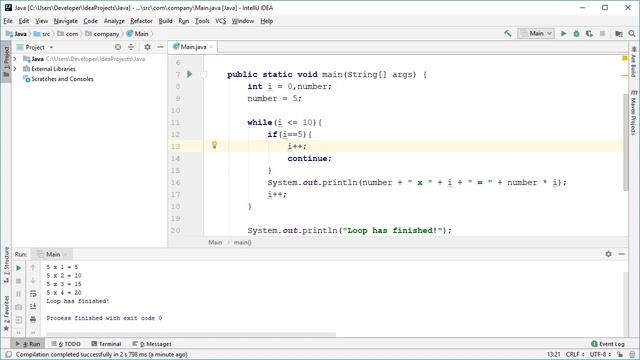Open the Refactor menu
Image resolution: width=640 pixels, height=360 pixels.
tap(141, 21)
